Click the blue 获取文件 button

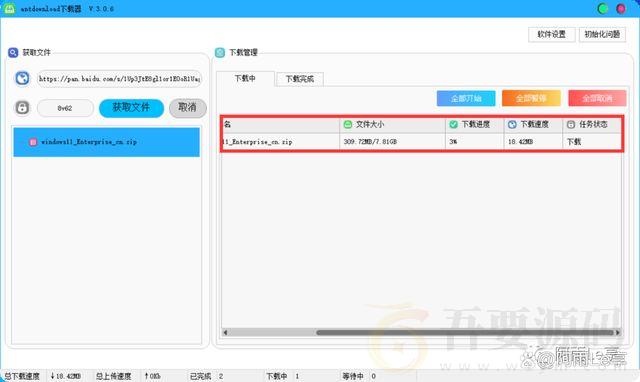pyautogui.click(x=131, y=108)
